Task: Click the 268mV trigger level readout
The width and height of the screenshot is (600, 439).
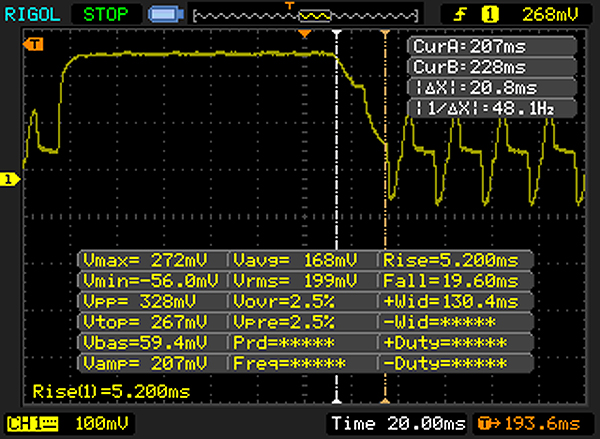Action: point(550,15)
